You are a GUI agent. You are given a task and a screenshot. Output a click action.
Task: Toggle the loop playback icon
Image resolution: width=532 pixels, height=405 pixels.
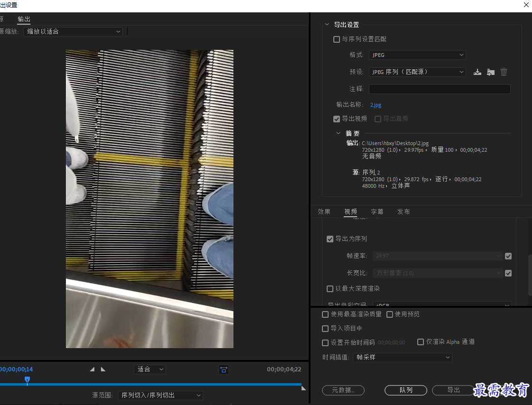pos(224,370)
